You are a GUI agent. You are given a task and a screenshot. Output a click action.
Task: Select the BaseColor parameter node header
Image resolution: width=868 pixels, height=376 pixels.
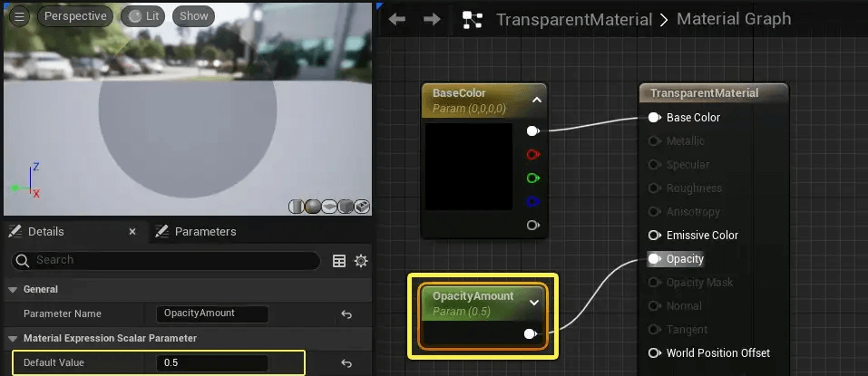(x=484, y=101)
